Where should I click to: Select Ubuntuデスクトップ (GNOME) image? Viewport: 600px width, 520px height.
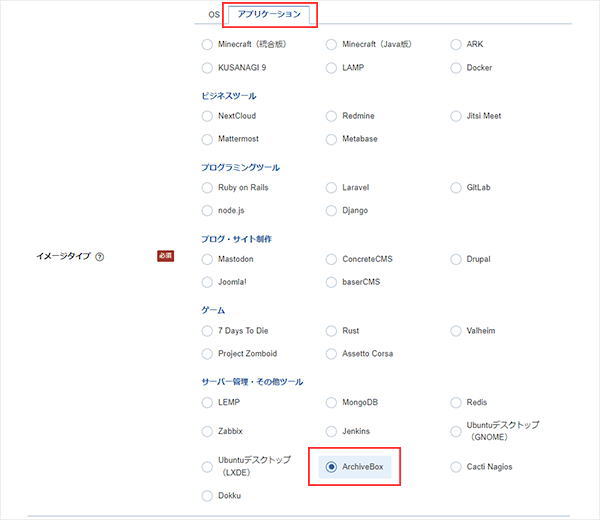[456, 431]
